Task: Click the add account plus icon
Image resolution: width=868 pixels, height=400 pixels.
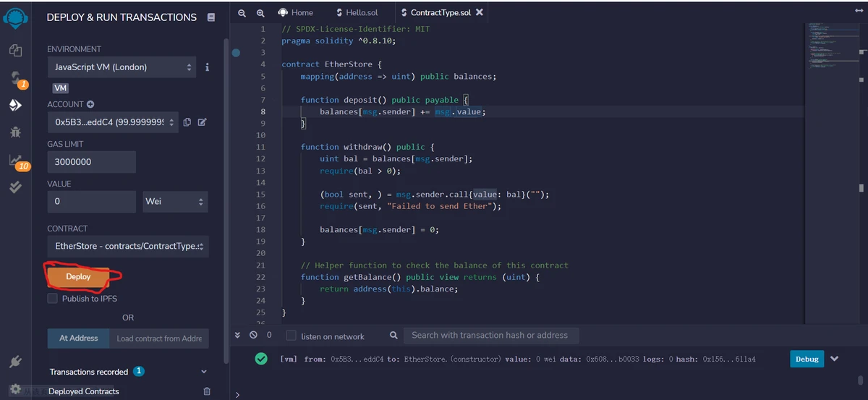Action: (x=91, y=104)
